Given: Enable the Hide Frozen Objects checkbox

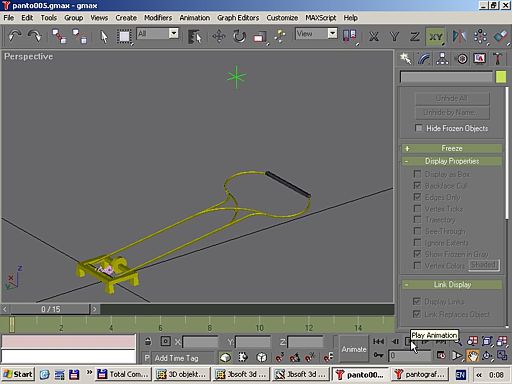Looking at the screenshot, I should point(419,128).
